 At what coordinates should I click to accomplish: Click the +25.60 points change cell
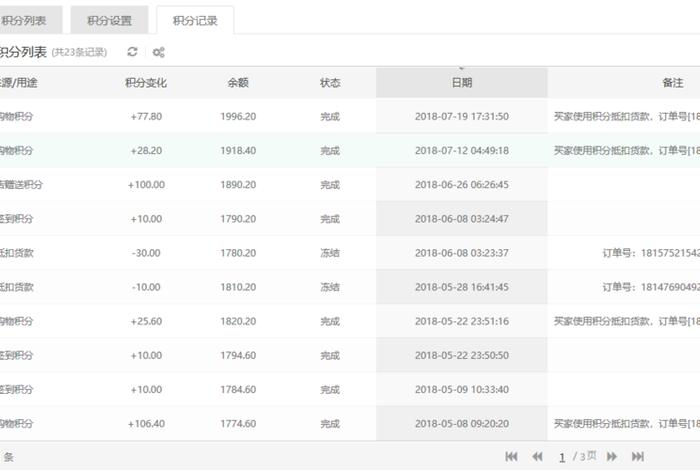pos(146,321)
